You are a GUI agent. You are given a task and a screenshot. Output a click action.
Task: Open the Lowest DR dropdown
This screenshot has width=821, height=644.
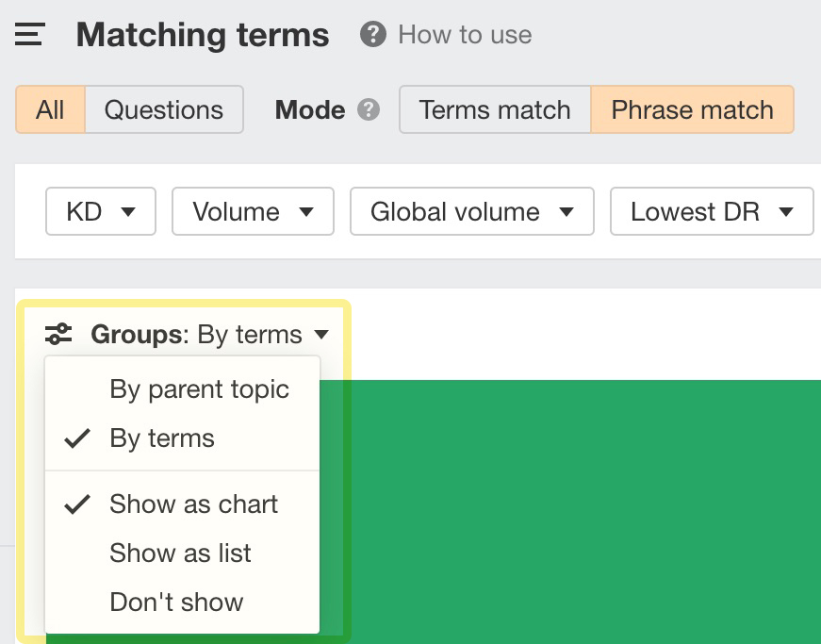point(712,211)
